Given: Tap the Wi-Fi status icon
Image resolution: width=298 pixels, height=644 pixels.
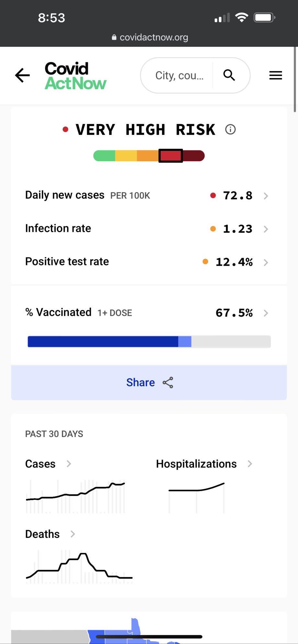Looking at the screenshot, I should coord(242,17).
